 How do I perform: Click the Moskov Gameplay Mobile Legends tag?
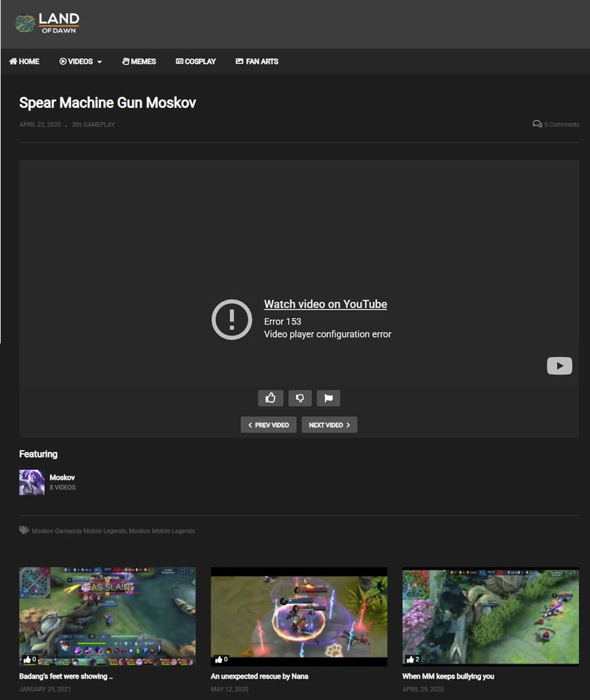[x=79, y=531]
